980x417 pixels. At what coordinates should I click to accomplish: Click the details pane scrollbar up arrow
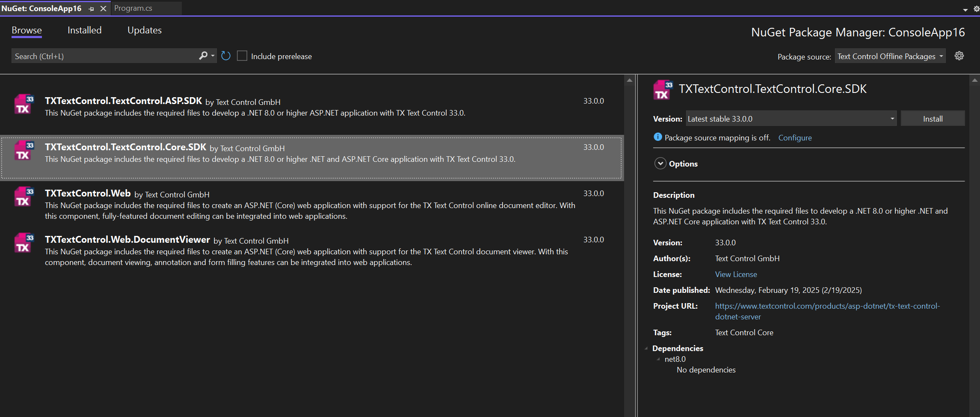coord(975,80)
